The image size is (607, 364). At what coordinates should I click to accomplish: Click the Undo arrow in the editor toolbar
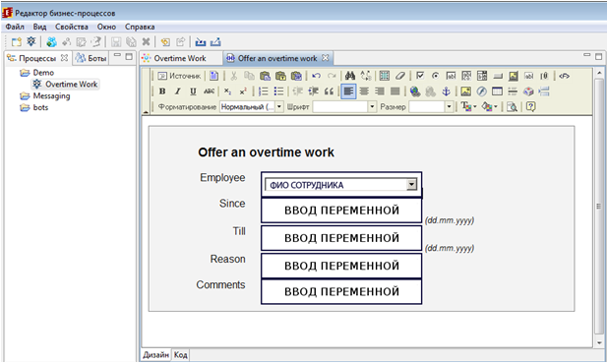click(316, 76)
